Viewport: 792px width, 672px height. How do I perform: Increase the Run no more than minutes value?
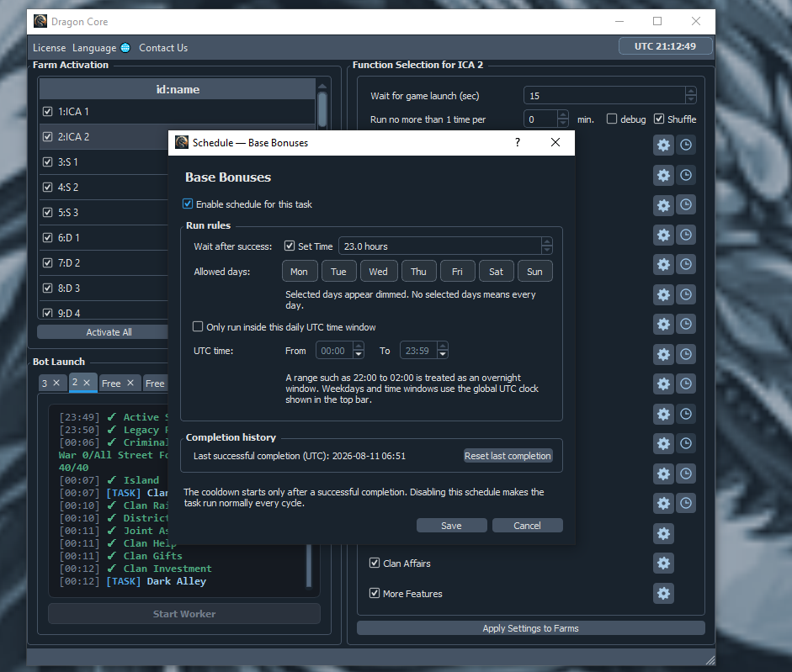coord(563,115)
